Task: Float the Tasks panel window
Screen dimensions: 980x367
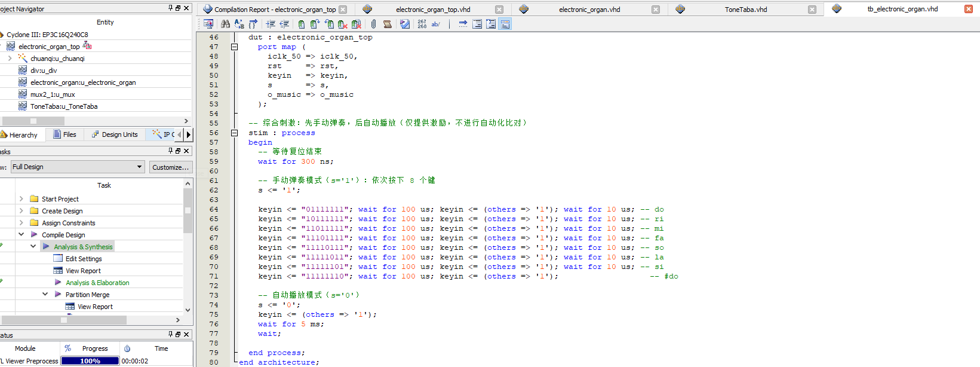Action: (178, 151)
